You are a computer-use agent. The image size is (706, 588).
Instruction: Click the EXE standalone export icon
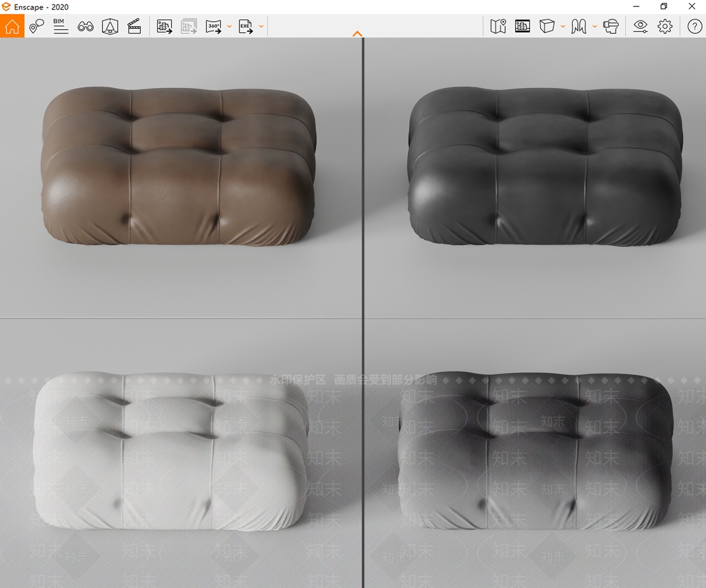click(246, 26)
